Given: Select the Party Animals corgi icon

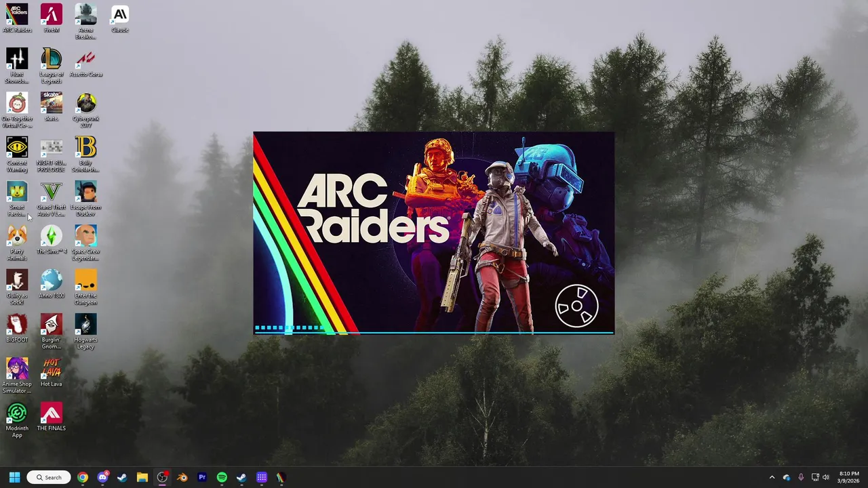Looking at the screenshot, I should coord(17,243).
